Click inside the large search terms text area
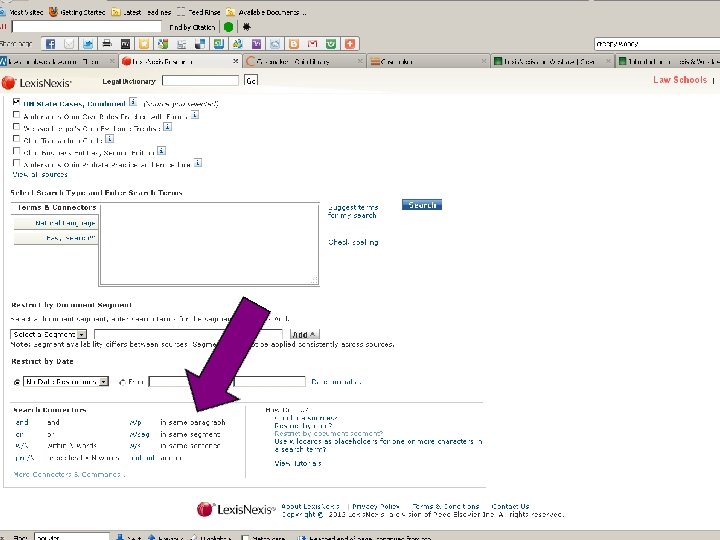 (x=209, y=244)
